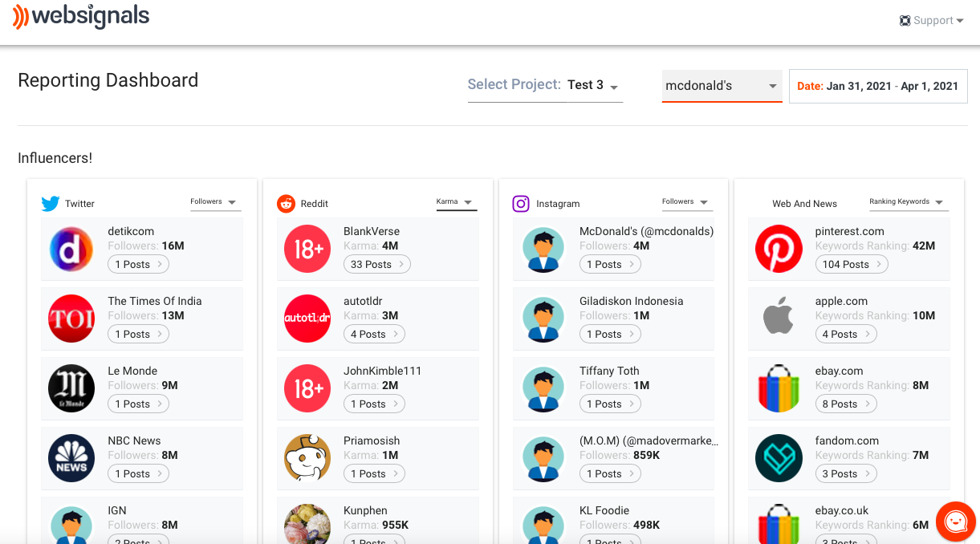Click the Support lifebuoy icon
The height and width of the screenshot is (544, 980).
[x=905, y=21]
